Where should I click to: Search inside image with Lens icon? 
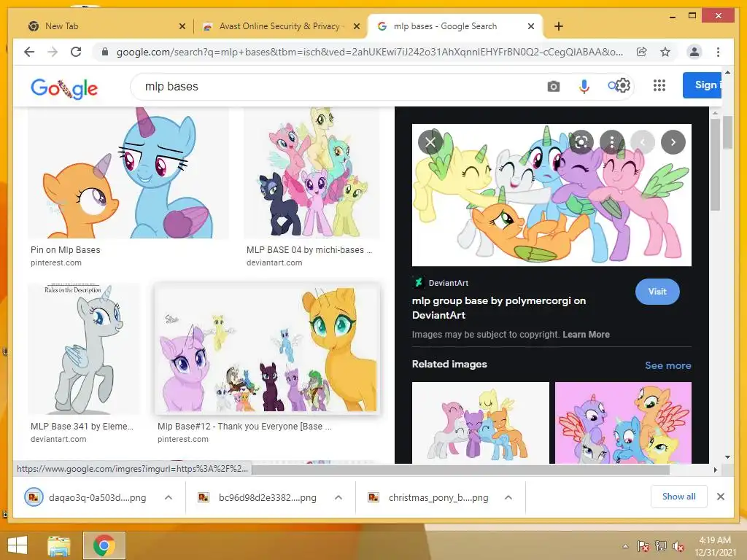pos(581,142)
